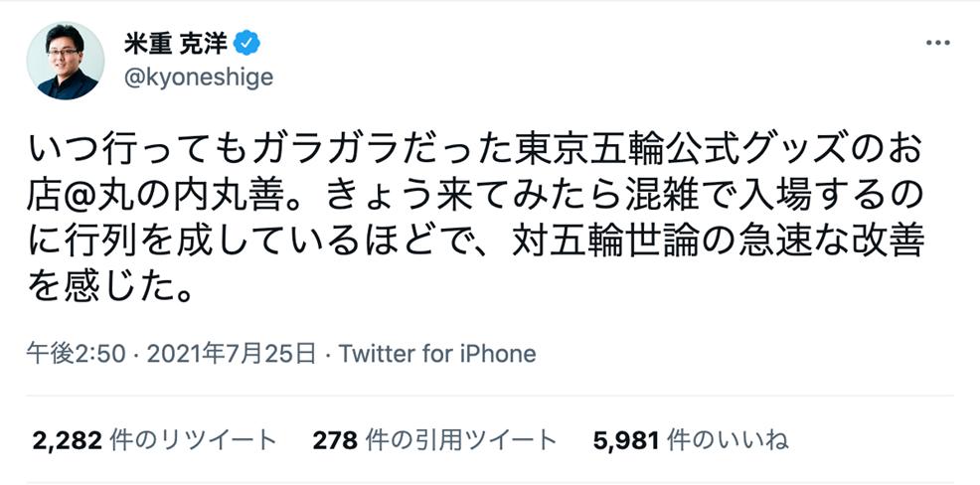Click the display name 米重 克洋

(x=175, y=45)
